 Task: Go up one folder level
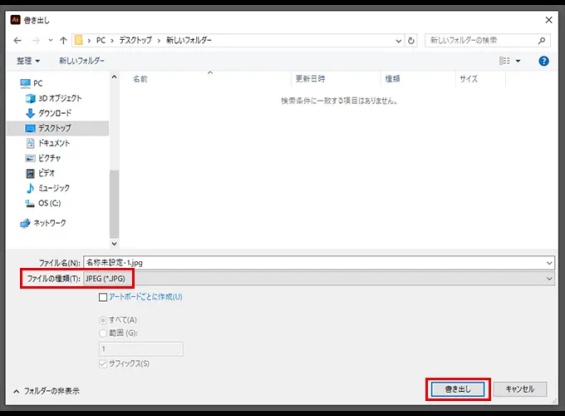pyautogui.click(x=63, y=40)
